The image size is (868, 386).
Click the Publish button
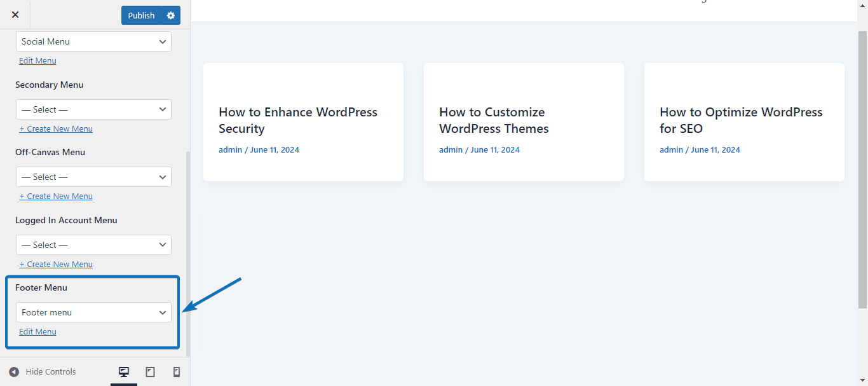(x=141, y=15)
